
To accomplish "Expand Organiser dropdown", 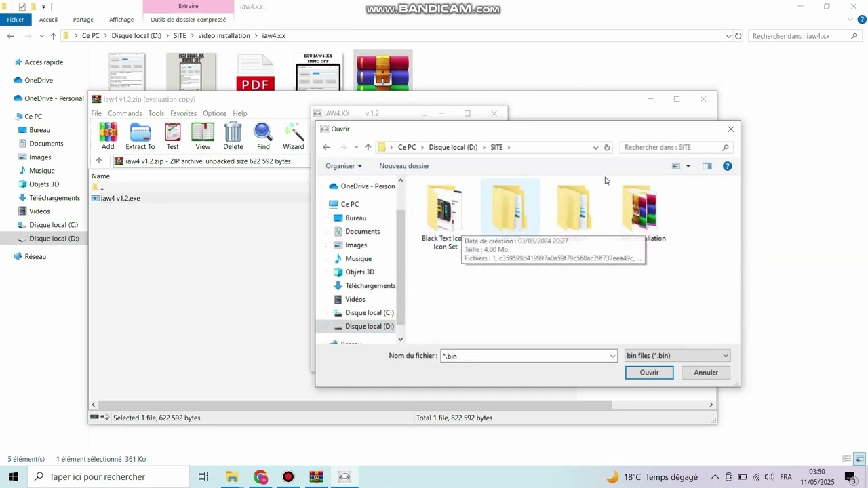I will pyautogui.click(x=344, y=166).
